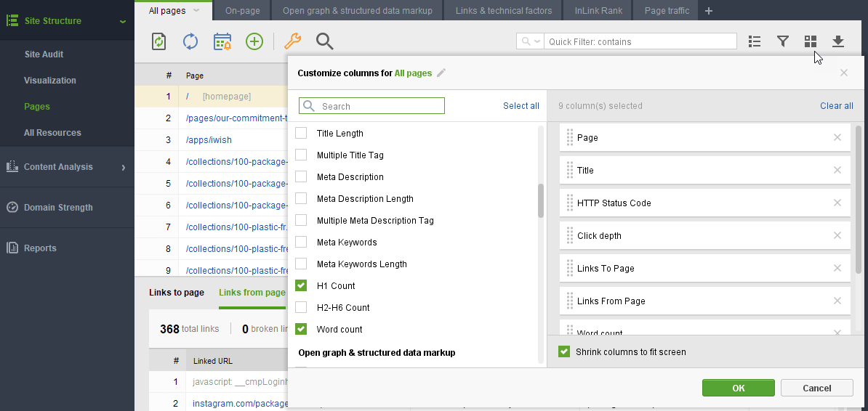
Task: Click the rebuild project refresh icon
Action: point(190,41)
